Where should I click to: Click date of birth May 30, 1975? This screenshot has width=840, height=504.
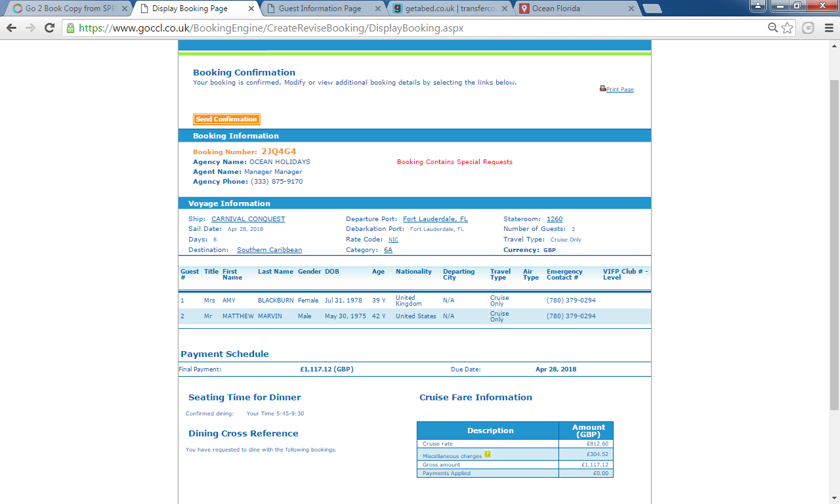tap(345, 316)
